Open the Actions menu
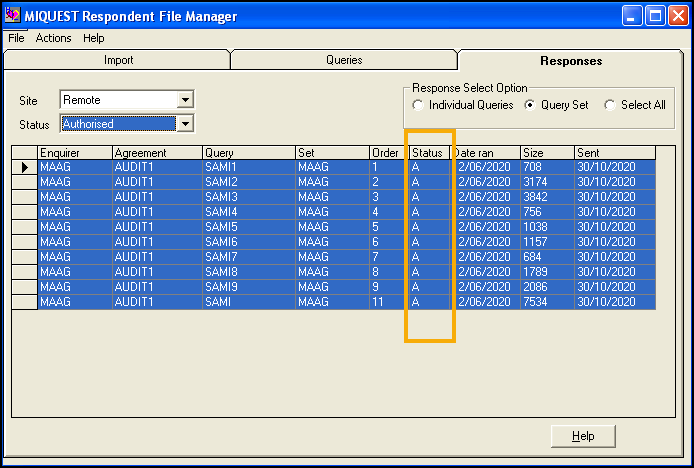694x468 pixels. coord(53,38)
